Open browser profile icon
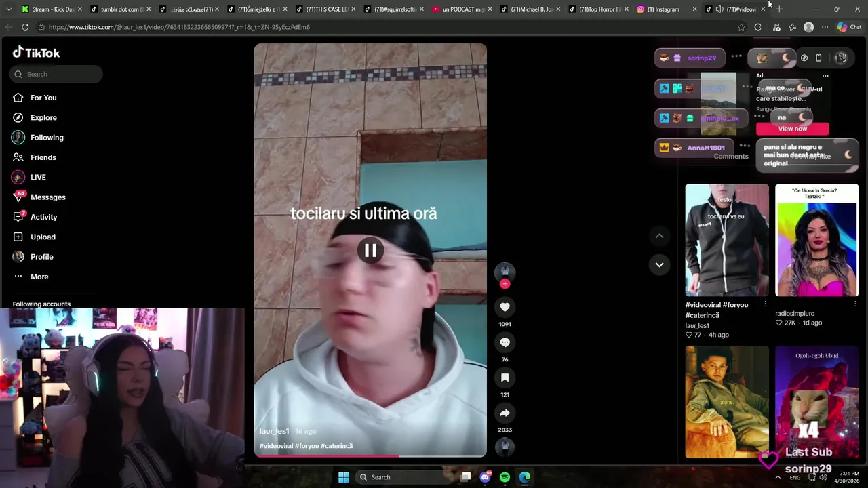Image resolution: width=868 pixels, height=488 pixels. [x=808, y=27]
